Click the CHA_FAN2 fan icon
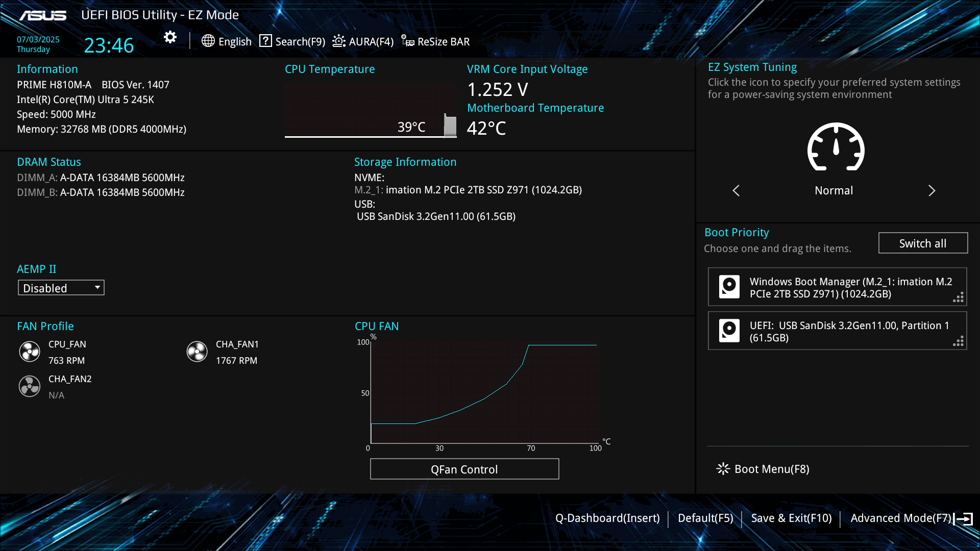 (30, 386)
